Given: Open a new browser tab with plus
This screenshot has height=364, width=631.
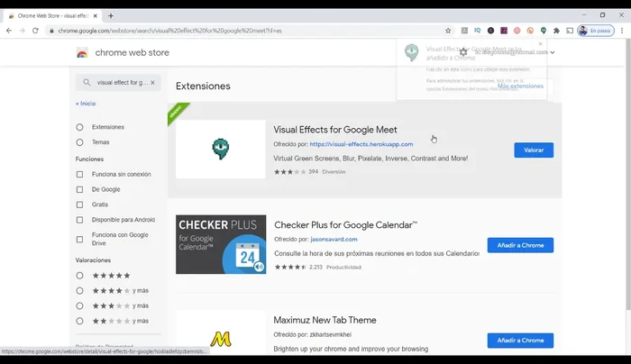Looking at the screenshot, I should coord(111,15).
